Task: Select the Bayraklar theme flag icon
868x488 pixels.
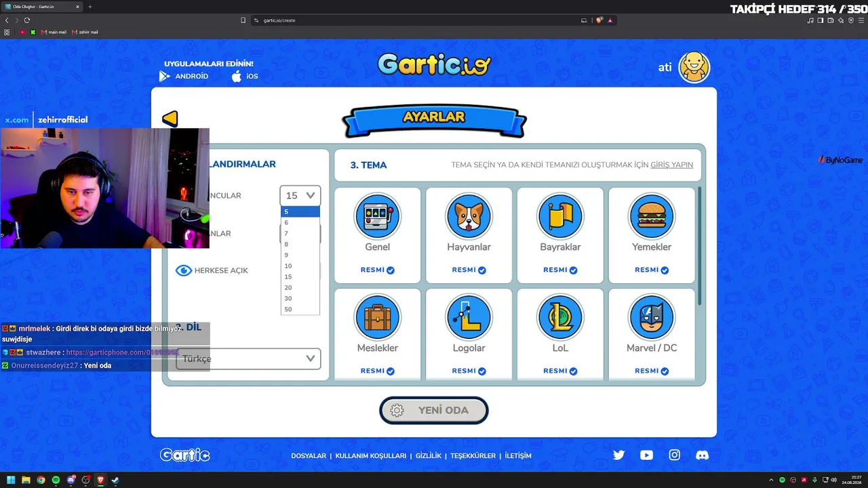Action: tap(560, 216)
